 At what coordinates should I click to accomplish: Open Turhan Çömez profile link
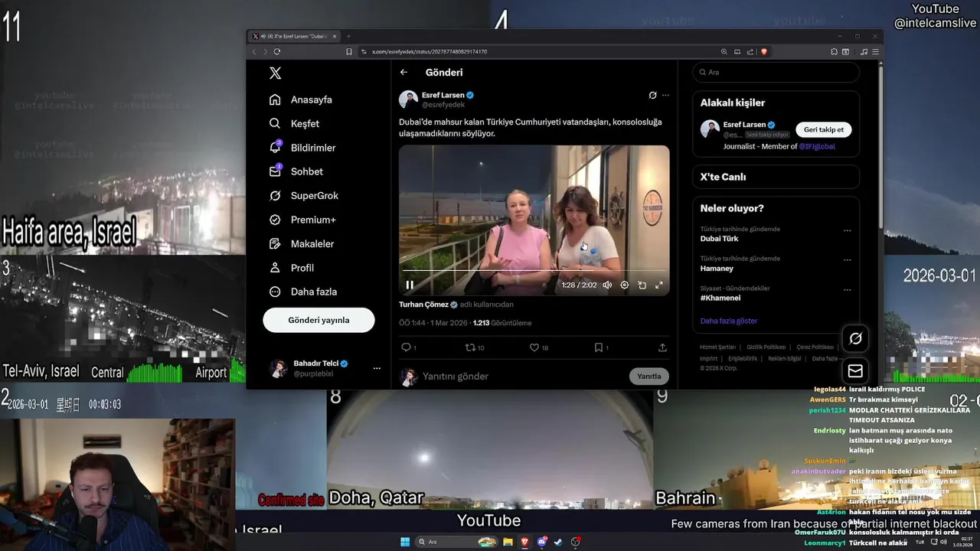pos(424,305)
